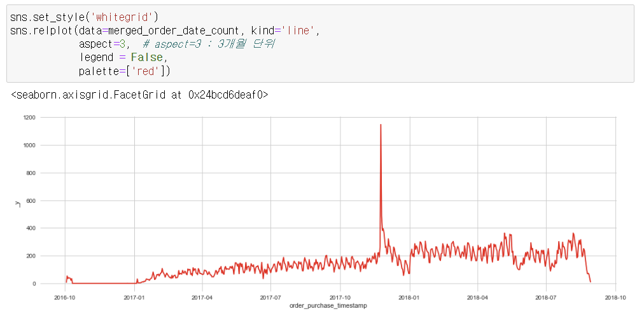
Task: Click the 2016-10 x-axis tick label
Action: pyautogui.click(x=65, y=298)
